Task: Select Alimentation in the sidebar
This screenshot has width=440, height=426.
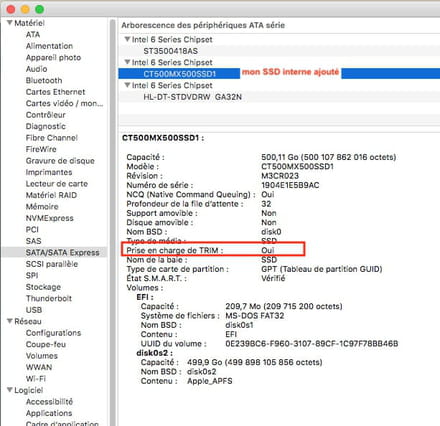Action: click(x=49, y=46)
